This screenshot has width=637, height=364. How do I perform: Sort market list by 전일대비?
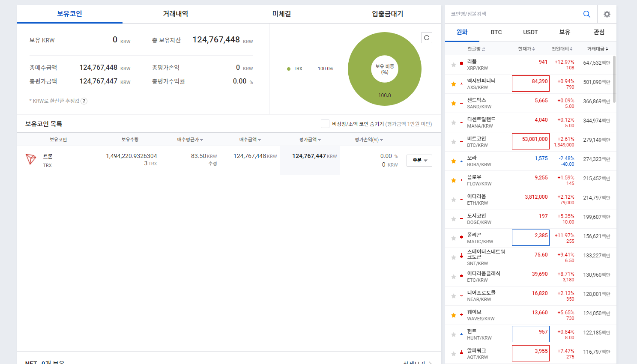(562, 49)
